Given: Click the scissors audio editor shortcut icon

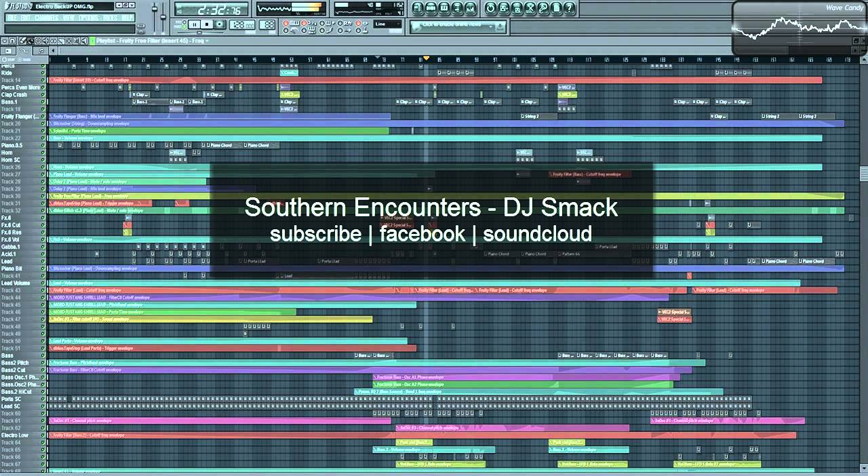Looking at the screenshot, I should point(530,8).
